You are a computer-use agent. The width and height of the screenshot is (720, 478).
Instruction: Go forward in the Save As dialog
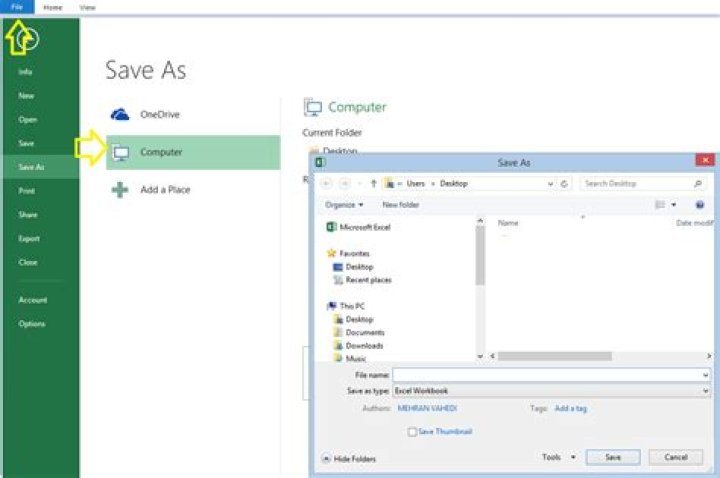344,184
